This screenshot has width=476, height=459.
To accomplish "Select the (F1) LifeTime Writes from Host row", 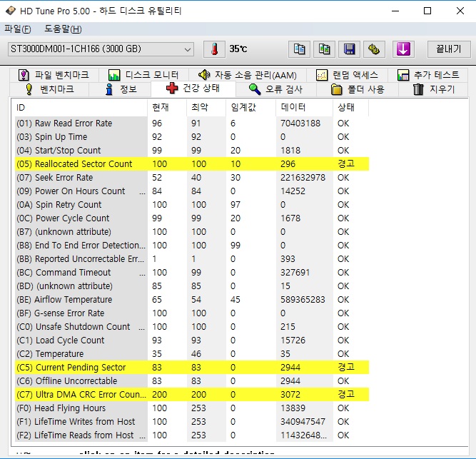I will click(x=192, y=422).
